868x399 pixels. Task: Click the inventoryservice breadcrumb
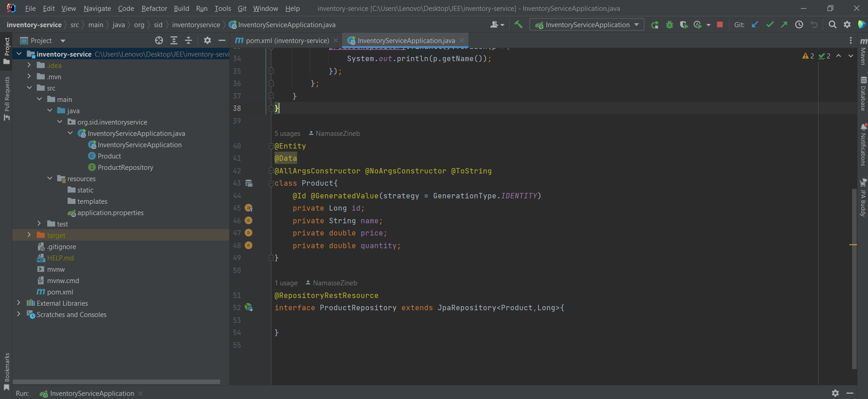click(196, 25)
